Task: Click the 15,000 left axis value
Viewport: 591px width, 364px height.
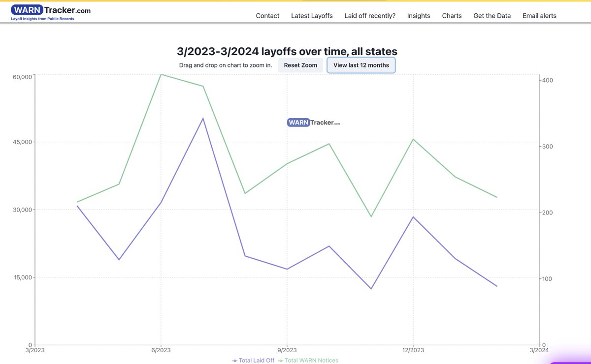Action: click(x=22, y=277)
